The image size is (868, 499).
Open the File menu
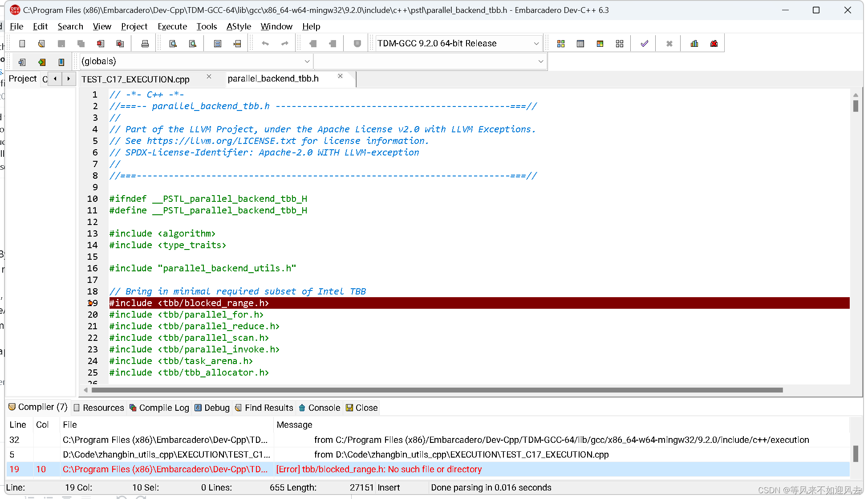[16, 26]
